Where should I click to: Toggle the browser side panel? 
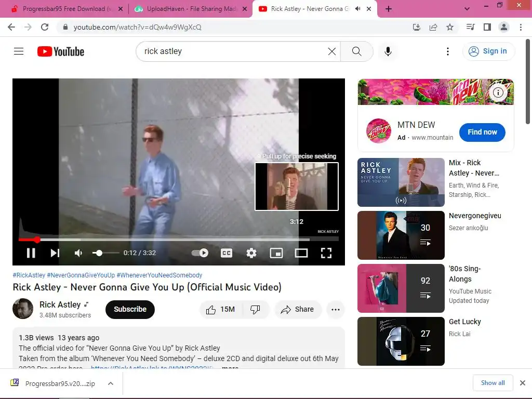[487, 27]
